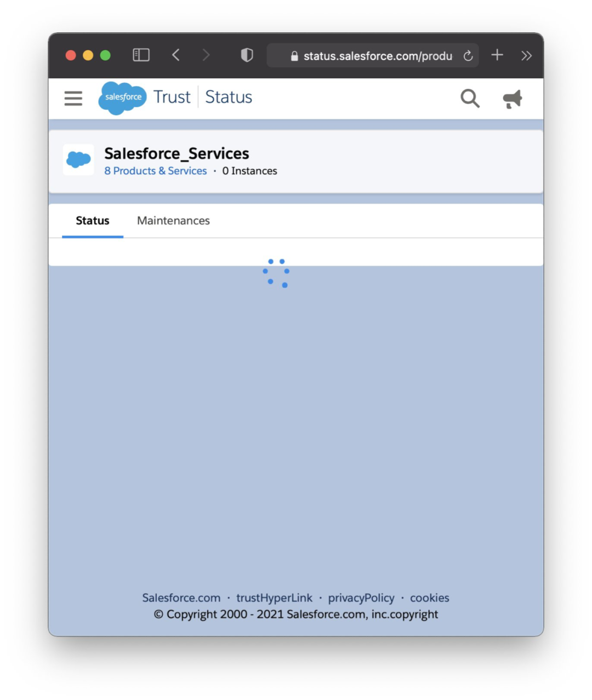Image resolution: width=592 pixels, height=700 pixels.
Task: Minimize the window with the yellow button
Action: pyautogui.click(x=88, y=55)
